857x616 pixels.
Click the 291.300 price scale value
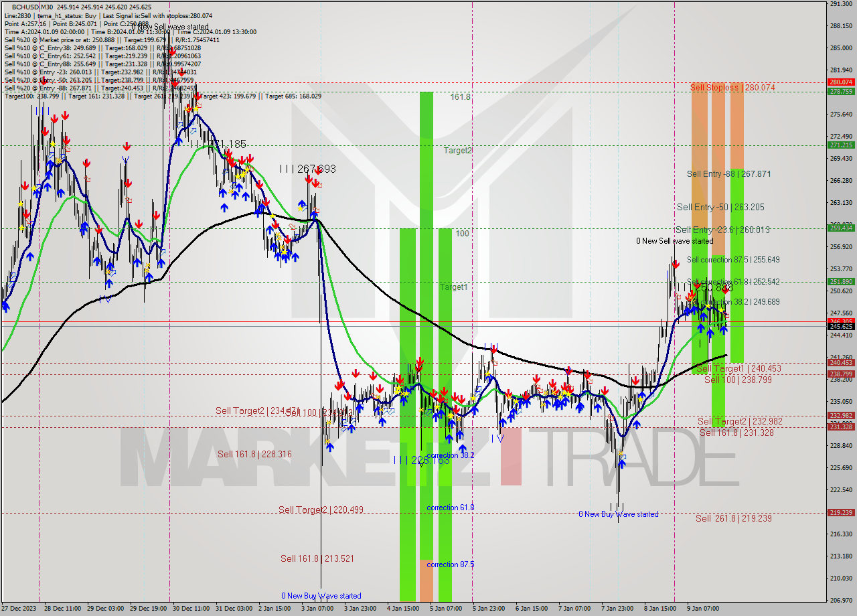tap(840, 4)
